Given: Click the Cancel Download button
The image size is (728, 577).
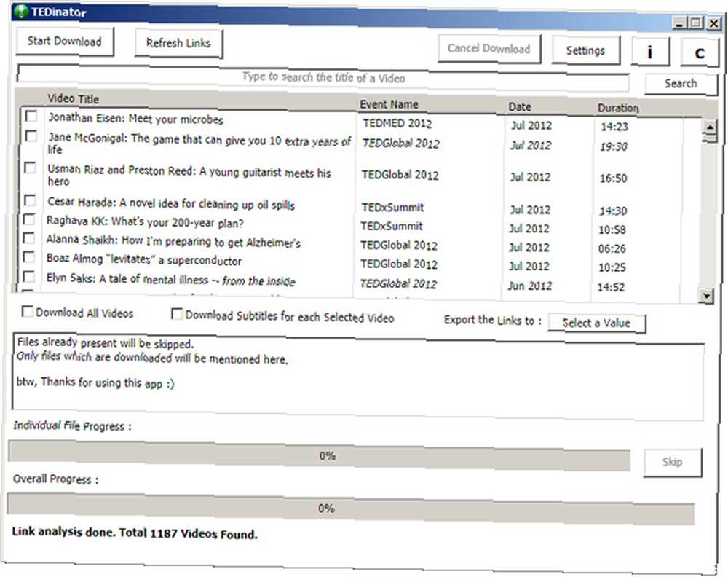Looking at the screenshot, I should [x=489, y=48].
